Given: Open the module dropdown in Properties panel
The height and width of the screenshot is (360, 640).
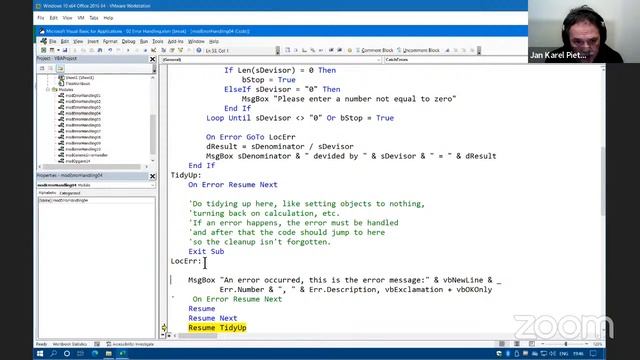Looking at the screenshot, I should coord(96,185).
